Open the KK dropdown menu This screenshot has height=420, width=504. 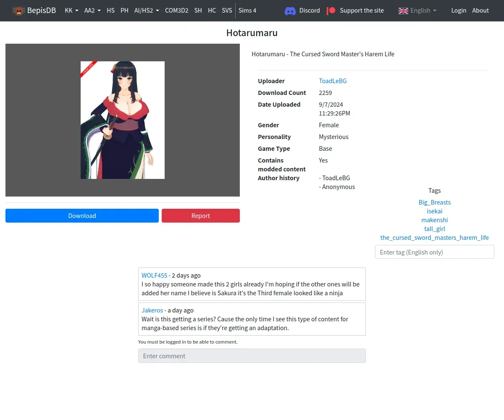(72, 10)
